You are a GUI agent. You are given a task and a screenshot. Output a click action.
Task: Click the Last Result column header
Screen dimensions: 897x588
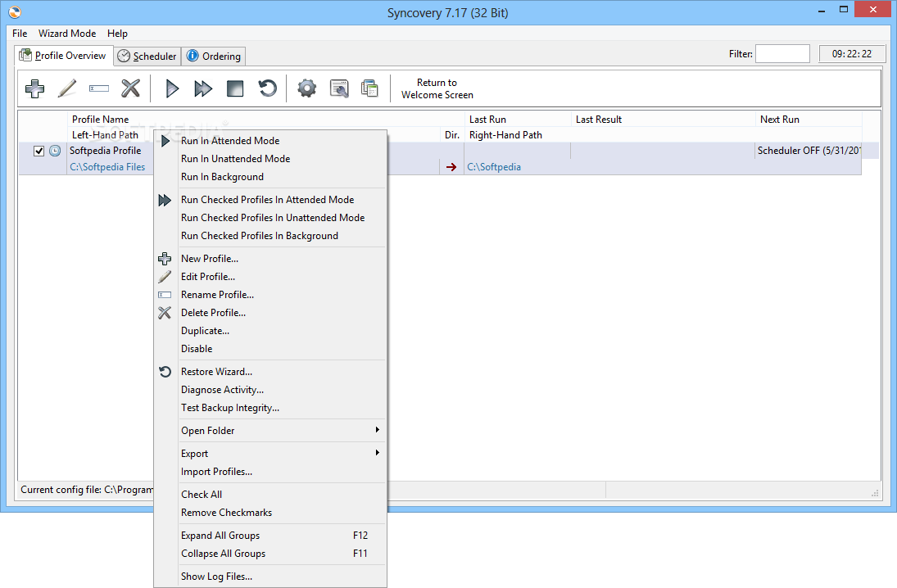coord(663,119)
